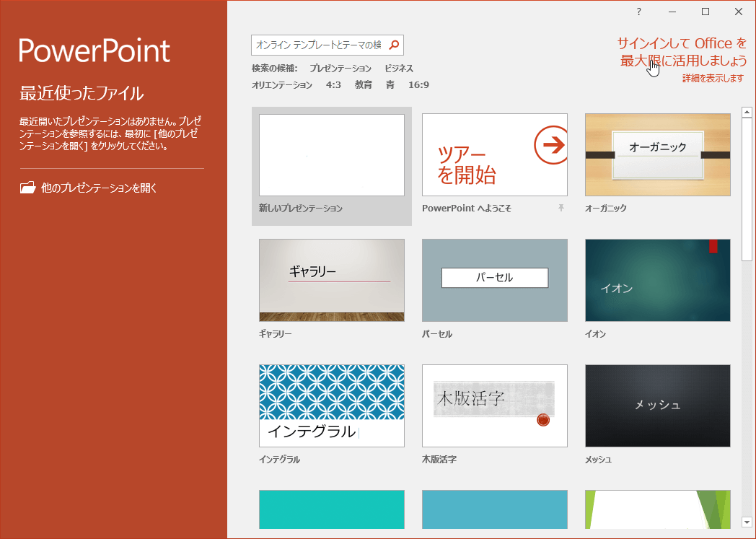Click the folder icon to open other presentations
The height and width of the screenshot is (539, 756).
pyautogui.click(x=27, y=188)
